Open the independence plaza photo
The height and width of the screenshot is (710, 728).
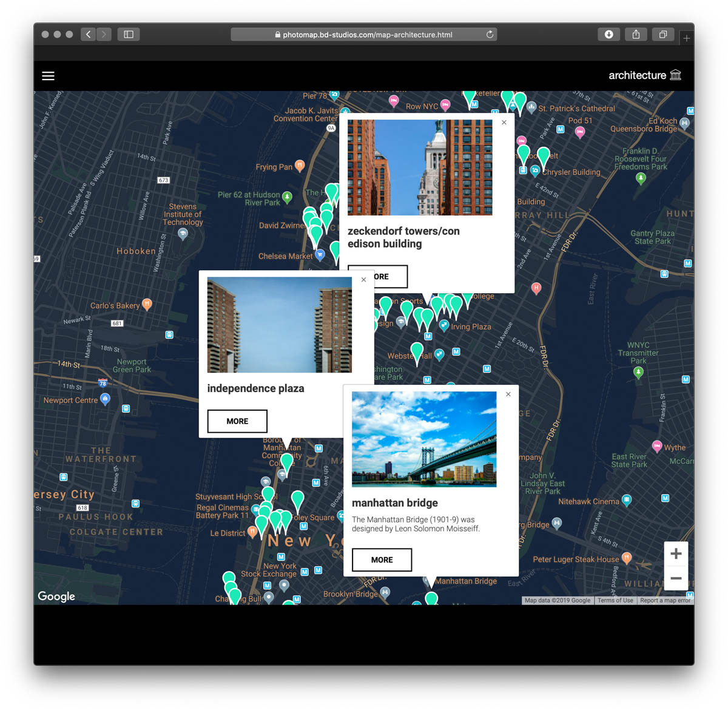pyautogui.click(x=280, y=325)
